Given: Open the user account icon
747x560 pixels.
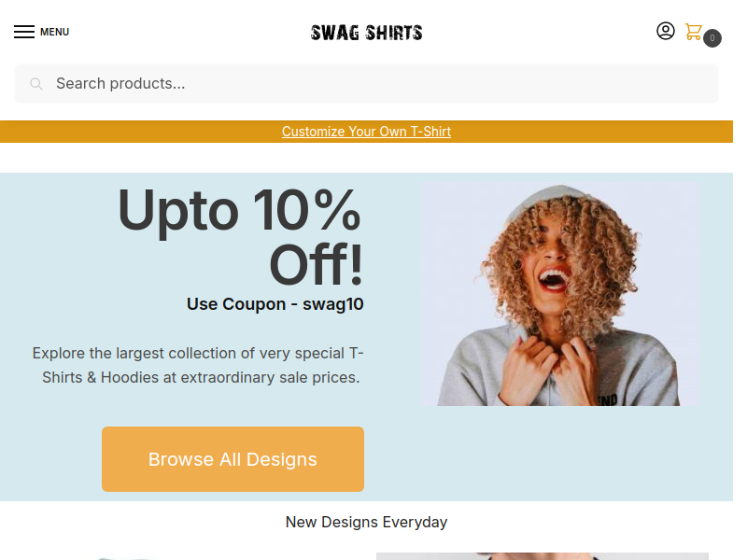Looking at the screenshot, I should point(666,31).
